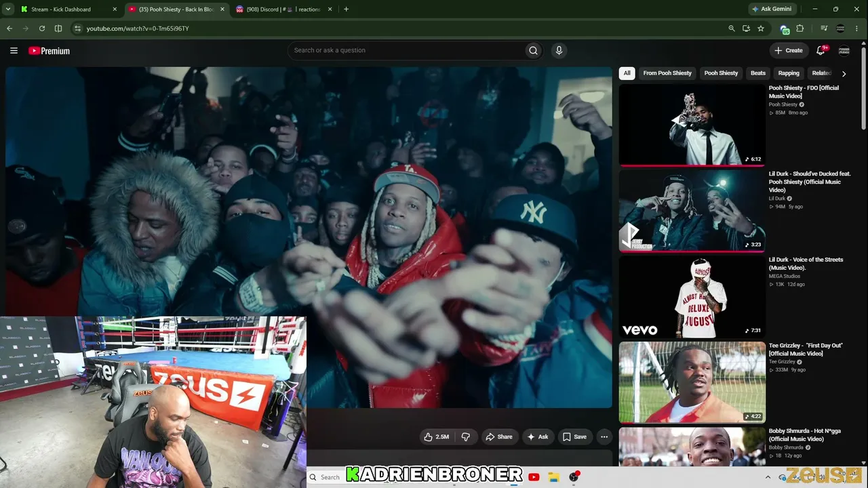Close the Stream - Kick Dashboard tab

[x=115, y=9]
